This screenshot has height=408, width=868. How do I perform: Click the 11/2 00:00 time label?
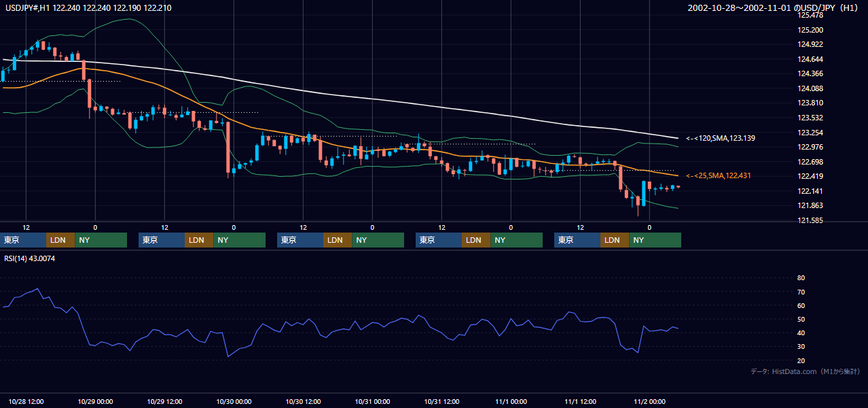pyautogui.click(x=649, y=401)
